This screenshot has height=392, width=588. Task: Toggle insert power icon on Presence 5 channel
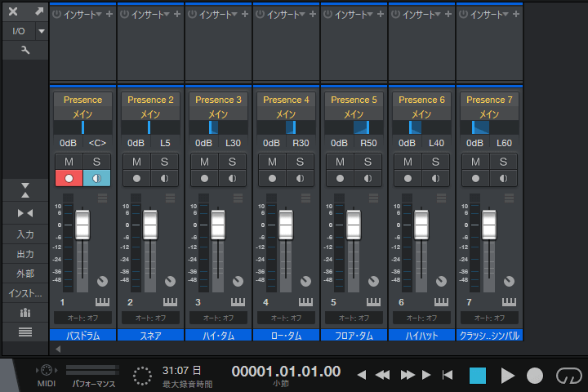(328, 15)
